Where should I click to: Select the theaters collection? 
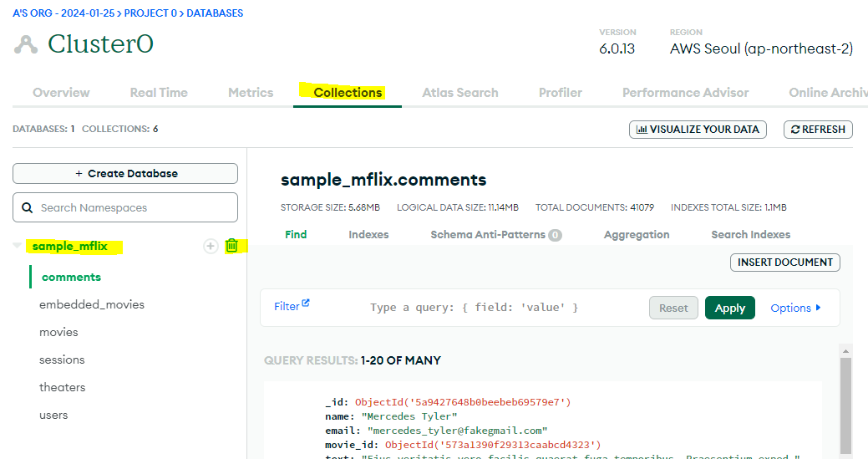[x=62, y=388]
